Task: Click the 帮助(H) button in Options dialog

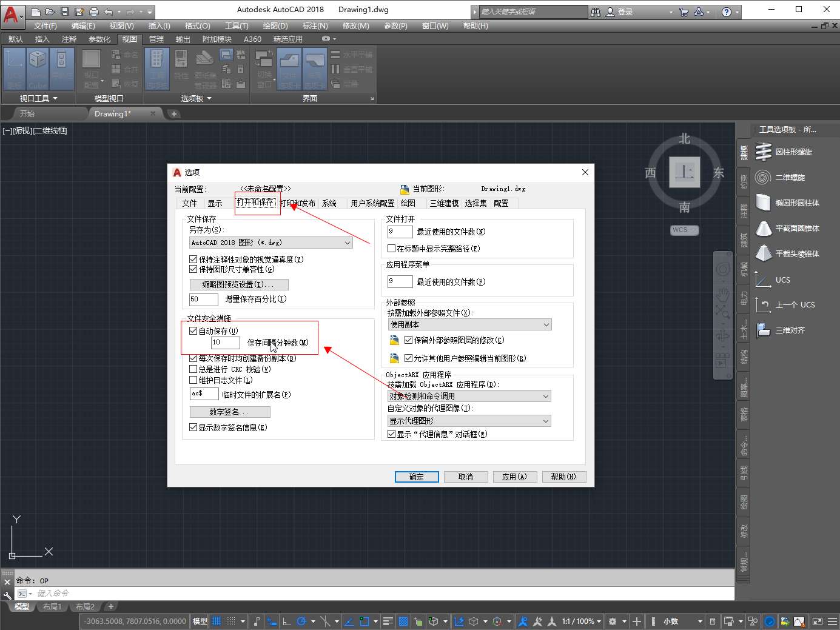Action: (x=563, y=477)
